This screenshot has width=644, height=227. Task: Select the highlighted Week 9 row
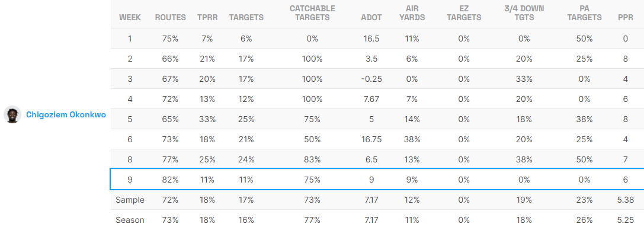point(377,180)
